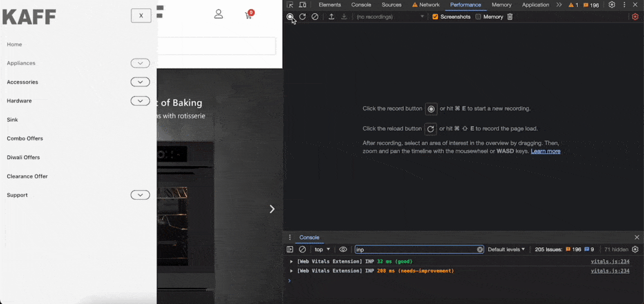
Task: Clear the console with the block icon
Action: [x=302, y=249]
